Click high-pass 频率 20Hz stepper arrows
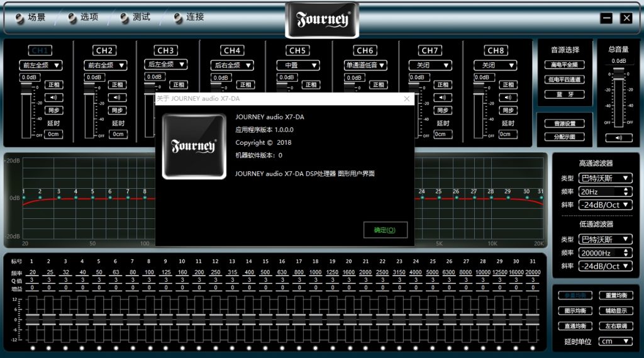 (x=626, y=191)
